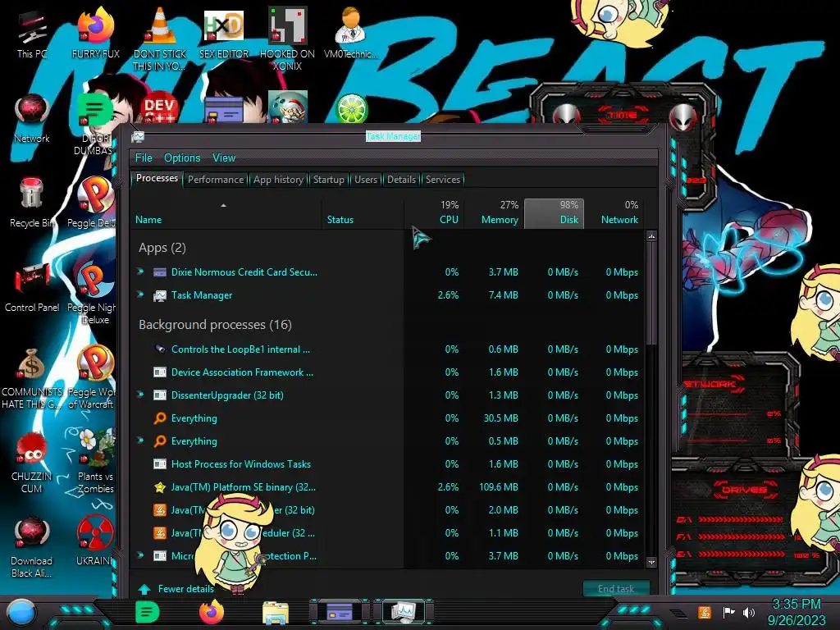The width and height of the screenshot is (840, 630).
Task: Switch to the Users tab
Action: click(366, 180)
